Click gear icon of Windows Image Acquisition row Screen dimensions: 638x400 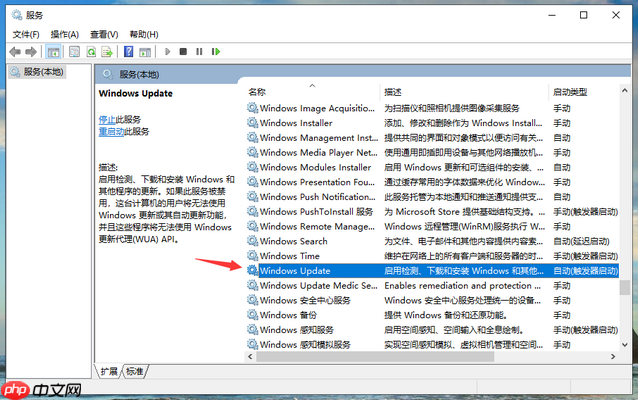252,108
